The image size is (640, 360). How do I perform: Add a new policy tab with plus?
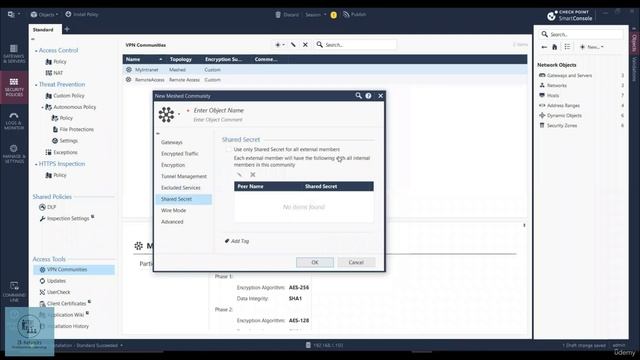67,29
